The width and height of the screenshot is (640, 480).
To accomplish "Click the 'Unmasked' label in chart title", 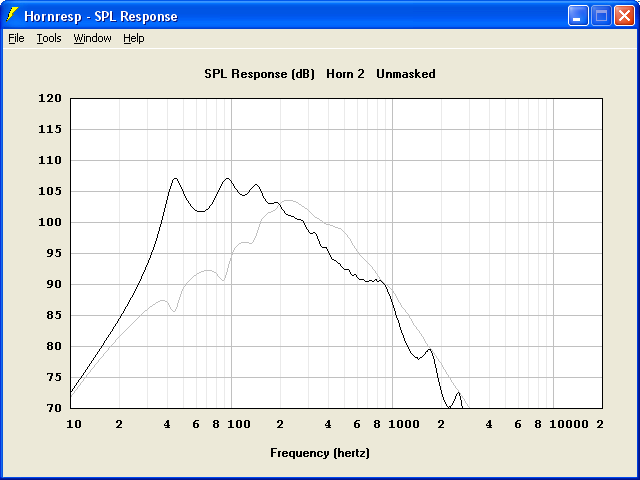I will (x=406, y=74).
